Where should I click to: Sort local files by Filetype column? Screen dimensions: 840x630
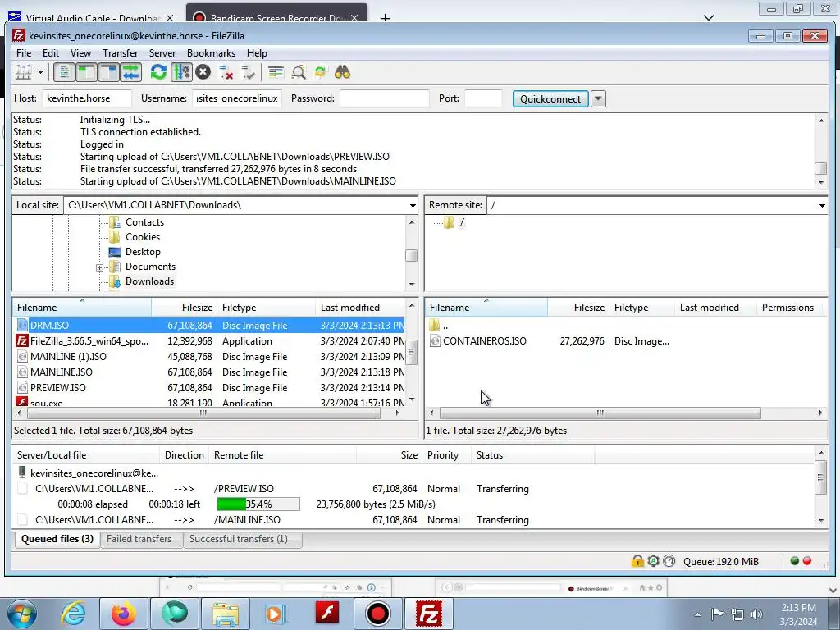pyautogui.click(x=266, y=308)
